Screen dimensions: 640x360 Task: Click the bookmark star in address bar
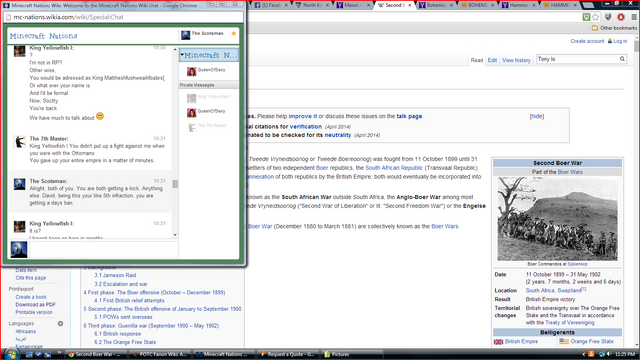pyautogui.click(x=596, y=17)
